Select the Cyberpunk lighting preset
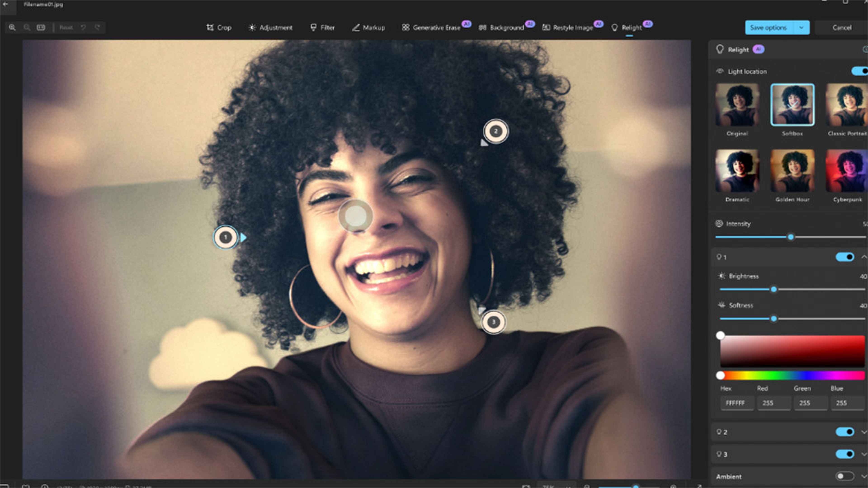The height and width of the screenshot is (488, 868). tap(847, 171)
